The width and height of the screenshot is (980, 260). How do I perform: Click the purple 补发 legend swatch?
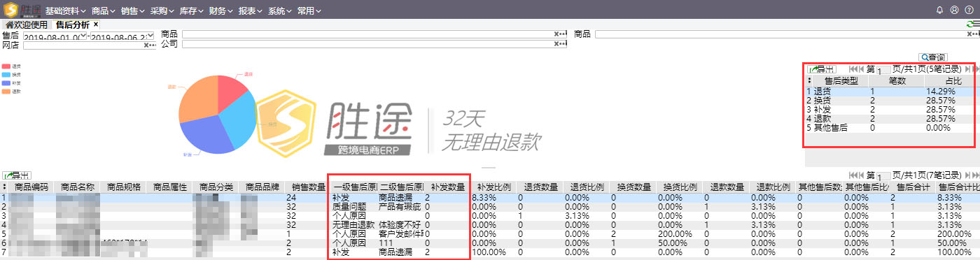point(6,83)
